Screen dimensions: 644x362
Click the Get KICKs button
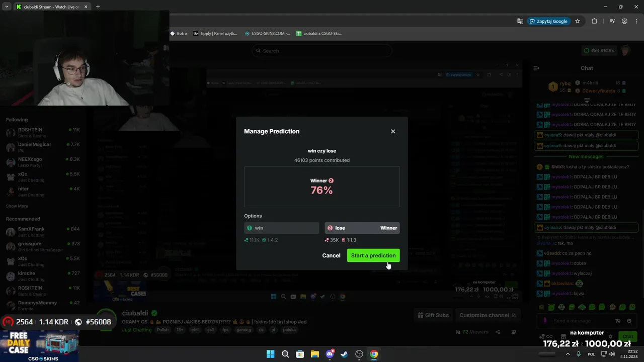(x=599, y=51)
